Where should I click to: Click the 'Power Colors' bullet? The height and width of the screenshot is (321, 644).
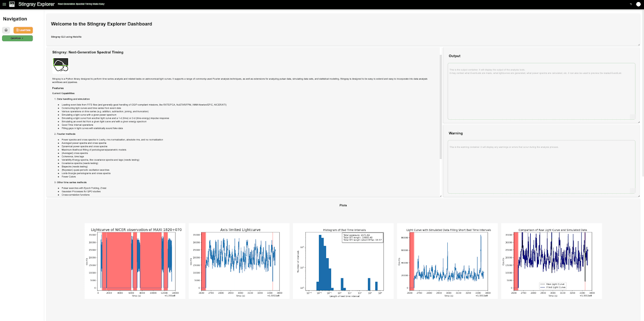[x=68, y=177]
